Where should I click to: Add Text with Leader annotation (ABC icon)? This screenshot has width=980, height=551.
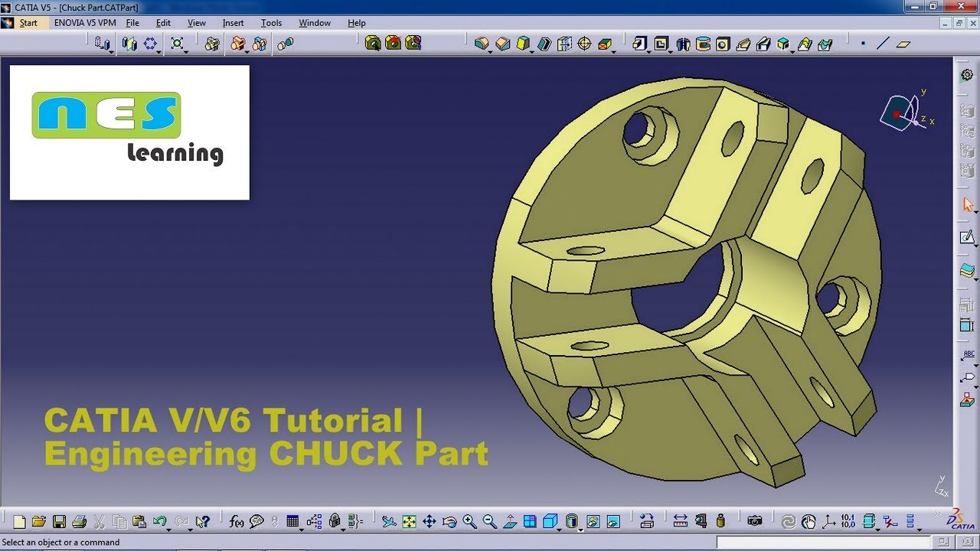(967, 357)
